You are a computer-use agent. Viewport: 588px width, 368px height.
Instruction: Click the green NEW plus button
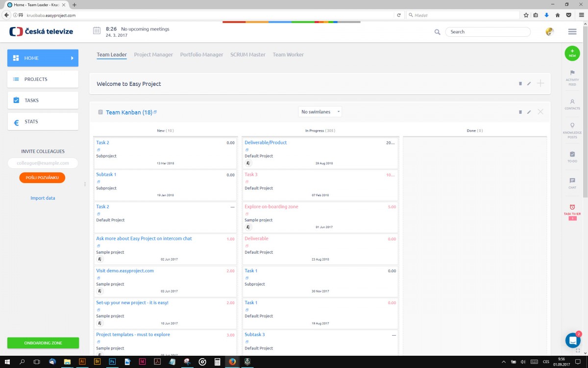(572, 53)
